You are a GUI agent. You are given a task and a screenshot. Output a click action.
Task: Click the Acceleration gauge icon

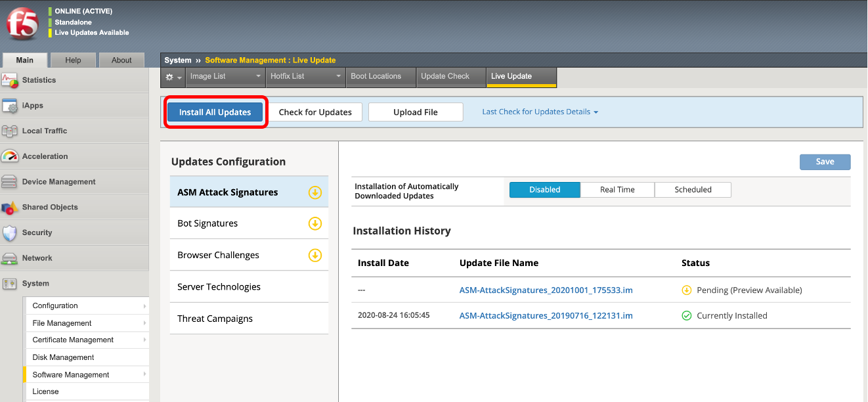click(x=10, y=156)
